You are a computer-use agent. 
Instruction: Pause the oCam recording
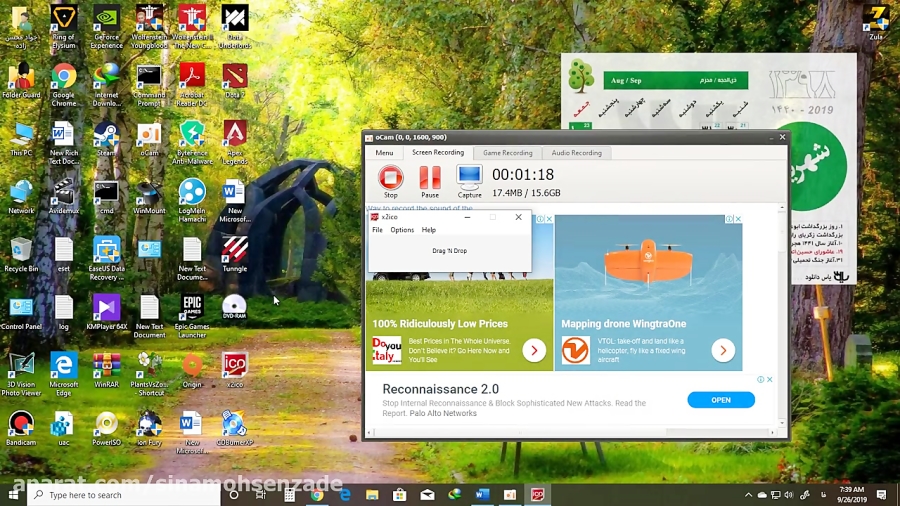tap(430, 181)
